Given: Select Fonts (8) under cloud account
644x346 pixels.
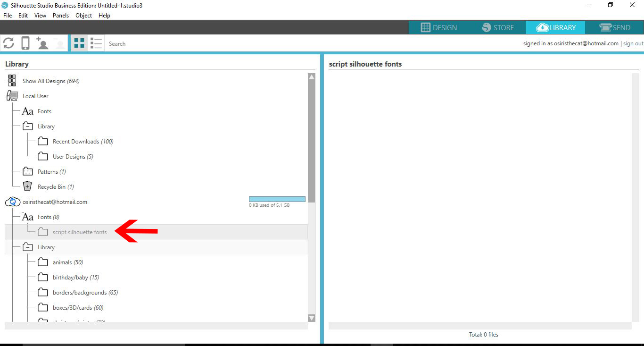Looking at the screenshot, I should coord(49,217).
